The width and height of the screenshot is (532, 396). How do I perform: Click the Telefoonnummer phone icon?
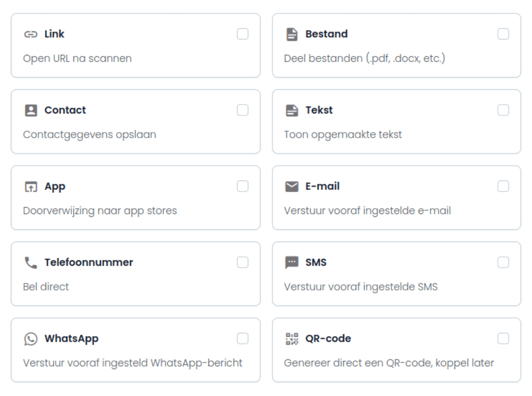31,262
